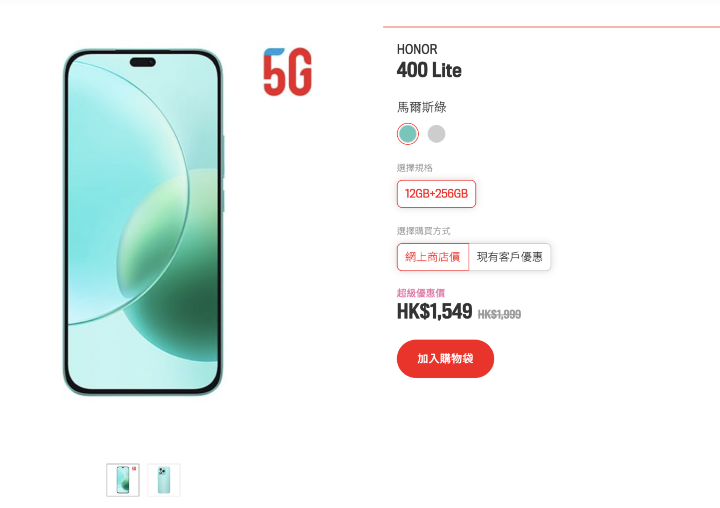Click the 選擇規格 section label
720x508 pixels.
[415, 168]
